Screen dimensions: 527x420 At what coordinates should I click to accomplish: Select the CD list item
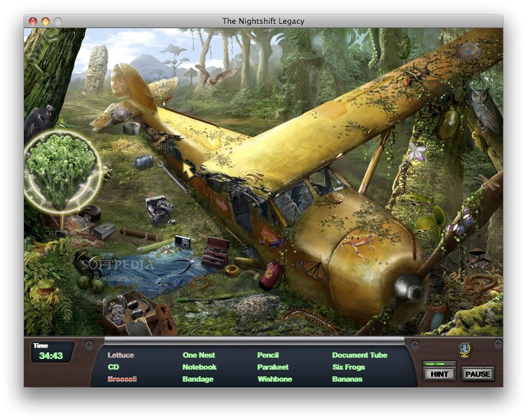(x=113, y=367)
